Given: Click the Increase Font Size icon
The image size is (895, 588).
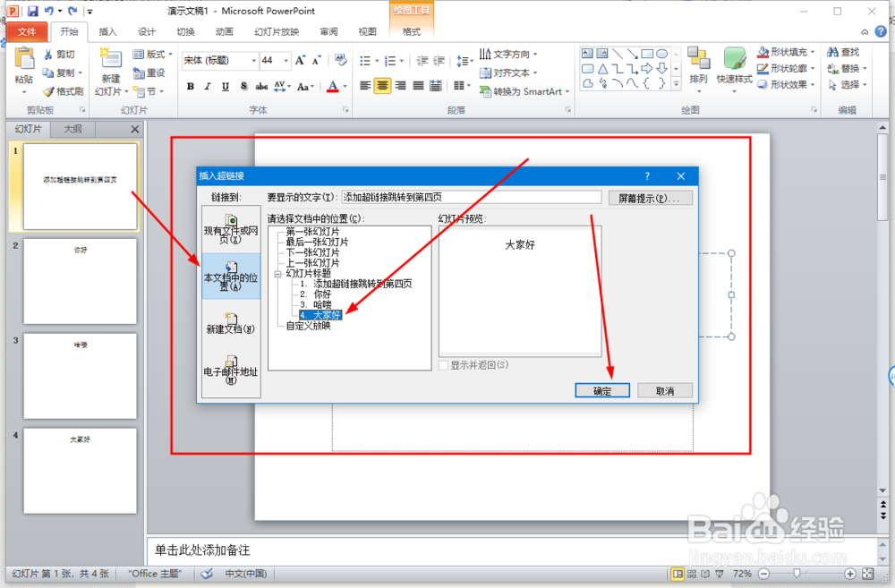Looking at the screenshot, I should click(x=300, y=60).
